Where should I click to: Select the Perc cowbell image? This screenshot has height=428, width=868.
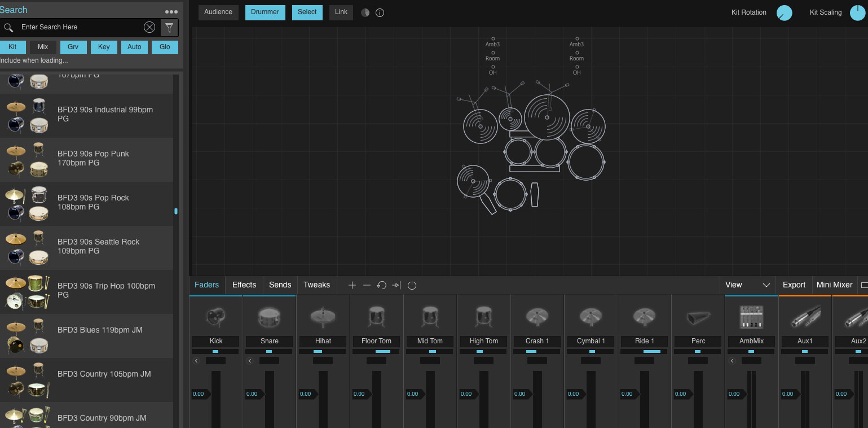pyautogui.click(x=698, y=318)
